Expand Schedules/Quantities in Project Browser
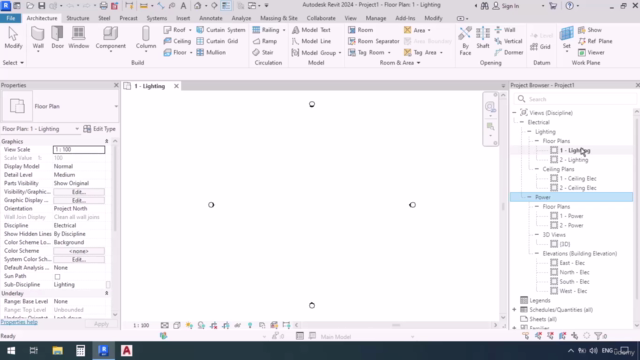The image size is (640, 360). 514,310
